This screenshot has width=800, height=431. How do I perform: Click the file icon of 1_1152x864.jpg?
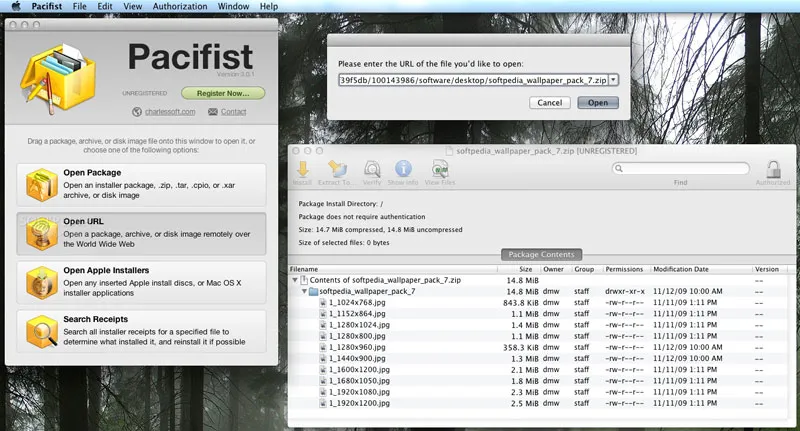coord(322,314)
